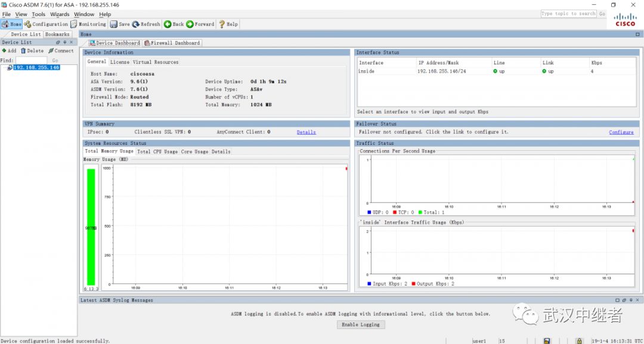The width and height of the screenshot is (644, 344).
Task: Switch to the Device List tab
Action: [x=26, y=35]
